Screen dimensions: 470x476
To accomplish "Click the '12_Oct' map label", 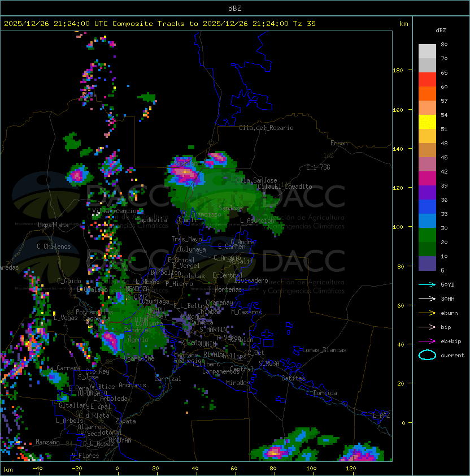I will click(254, 353).
